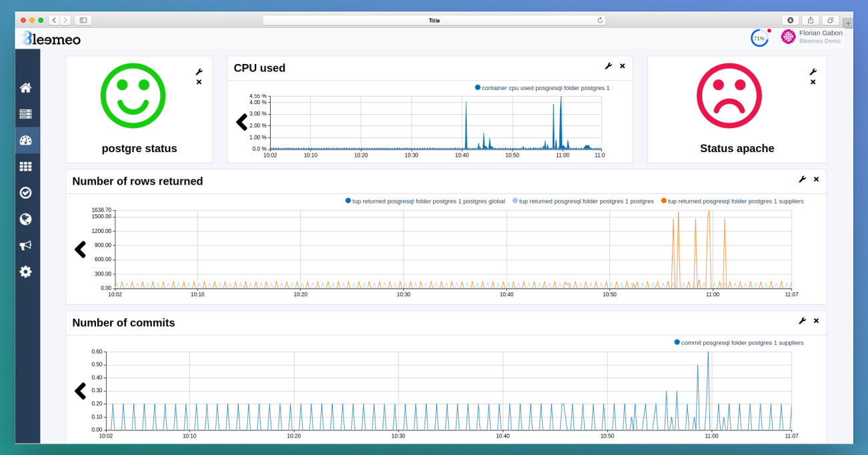Open the Home sidebar icon
868x455 pixels.
[x=25, y=87]
